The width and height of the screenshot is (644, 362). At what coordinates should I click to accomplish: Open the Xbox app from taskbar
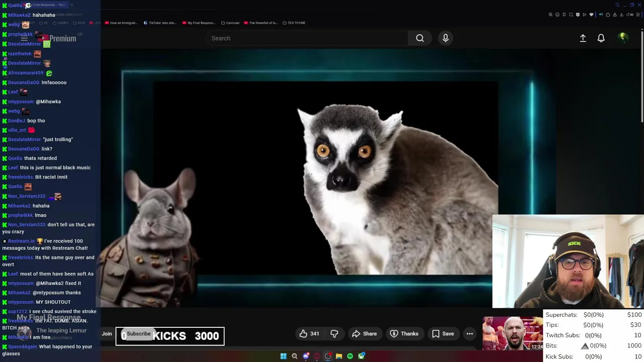coord(362,356)
